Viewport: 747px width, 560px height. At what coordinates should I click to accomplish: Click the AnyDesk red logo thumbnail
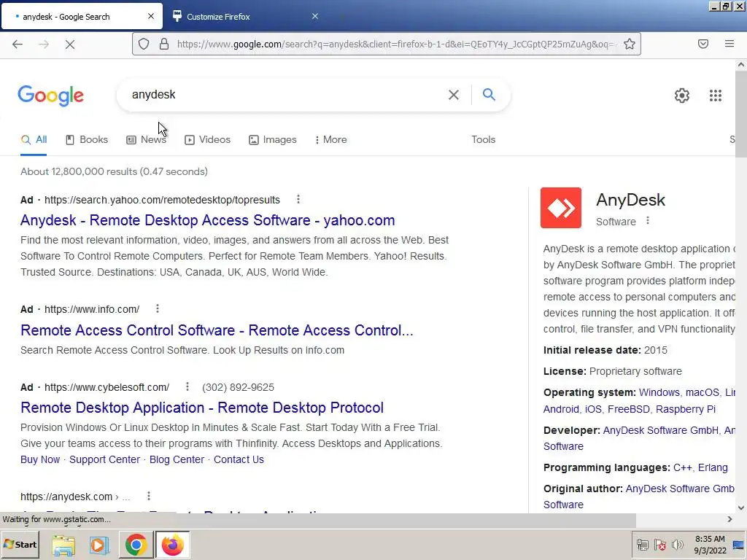click(x=561, y=208)
